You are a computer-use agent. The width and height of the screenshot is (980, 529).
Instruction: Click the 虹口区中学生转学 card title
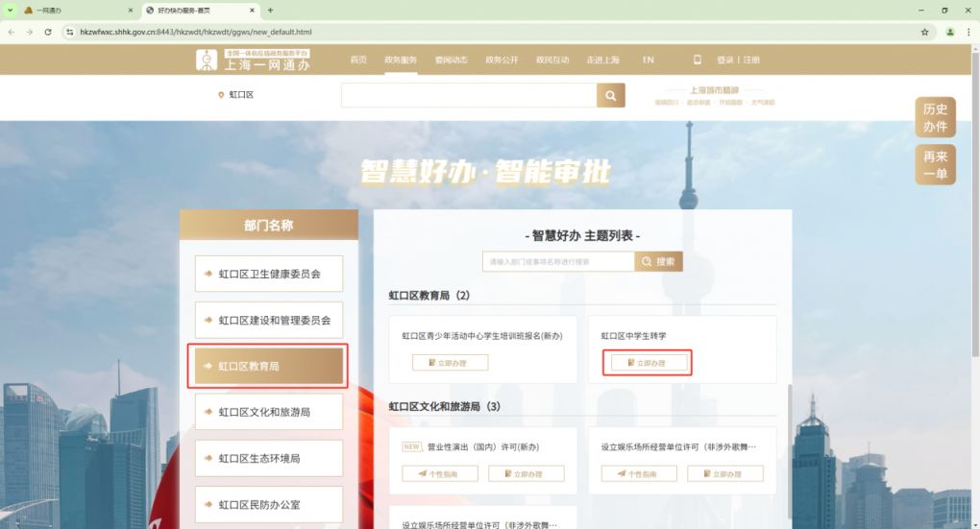[634, 336]
